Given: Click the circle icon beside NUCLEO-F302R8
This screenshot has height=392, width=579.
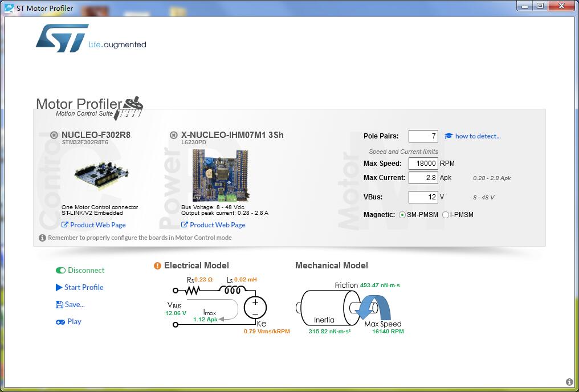Looking at the screenshot, I should tap(54, 135).
